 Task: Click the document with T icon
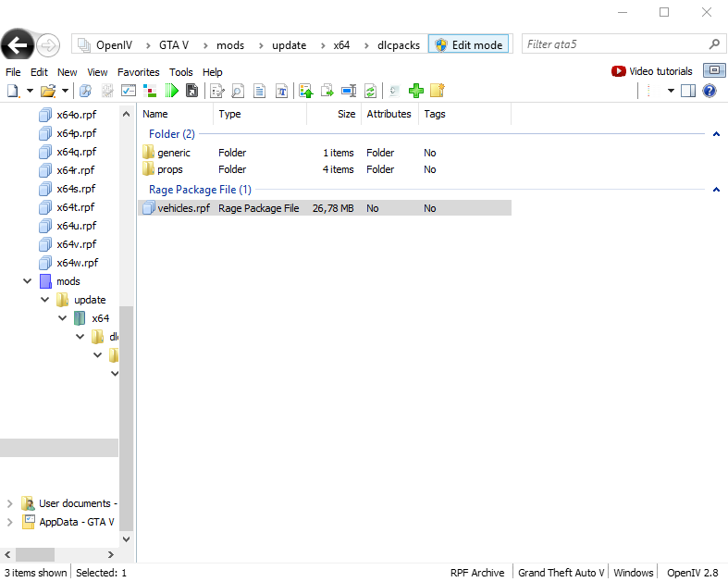pos(281,91)
